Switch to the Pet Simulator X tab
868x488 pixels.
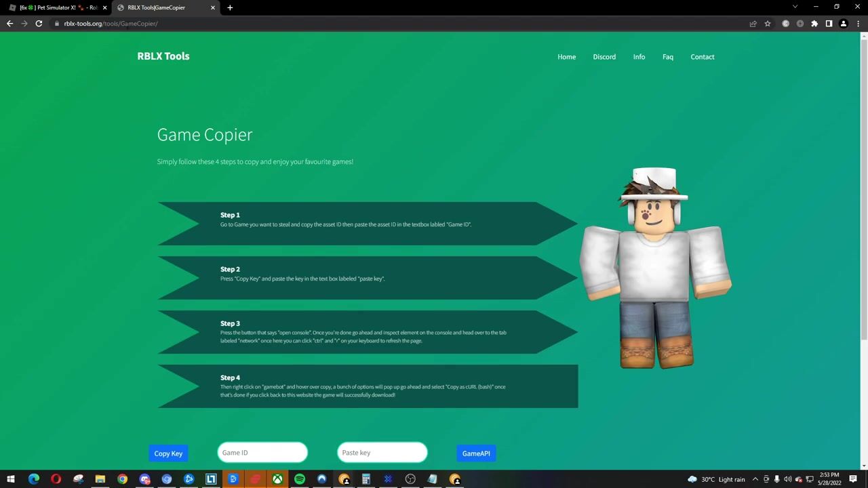(58, 7)
